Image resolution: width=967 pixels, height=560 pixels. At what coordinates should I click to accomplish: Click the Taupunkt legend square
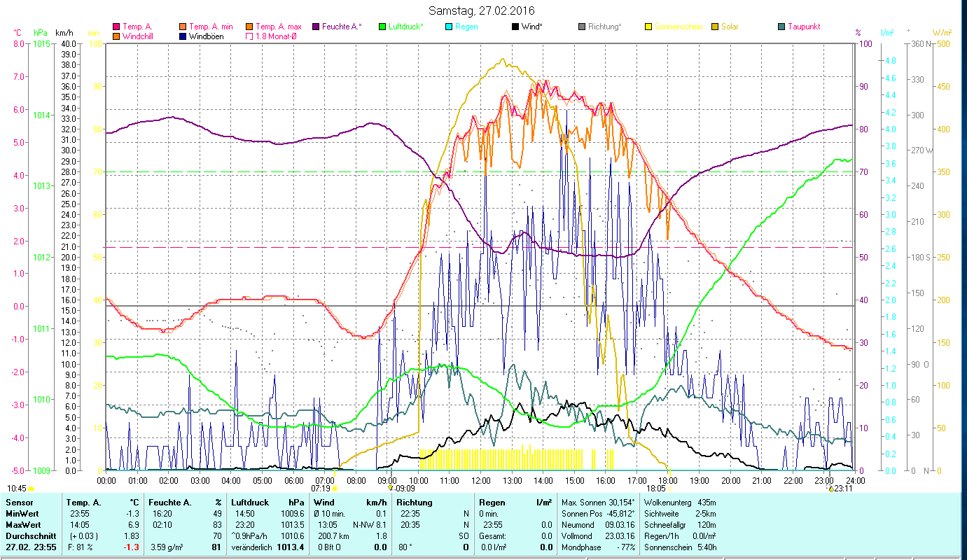[781, 27]
